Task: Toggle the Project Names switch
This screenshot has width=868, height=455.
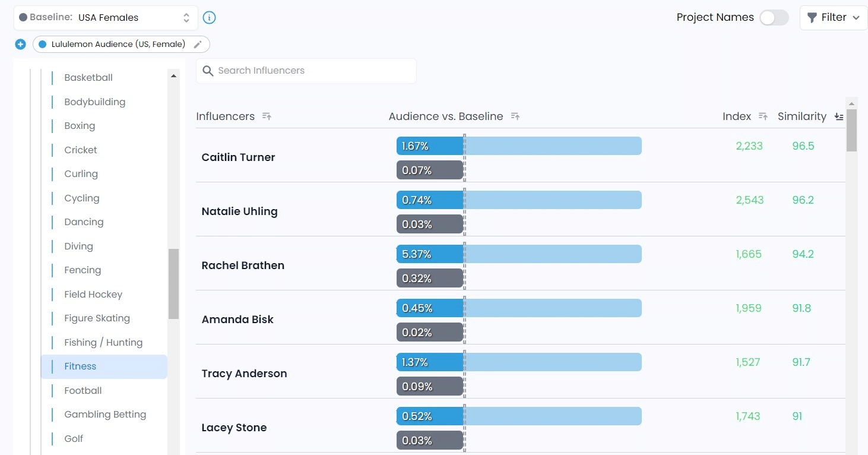Action: [774, 18]
